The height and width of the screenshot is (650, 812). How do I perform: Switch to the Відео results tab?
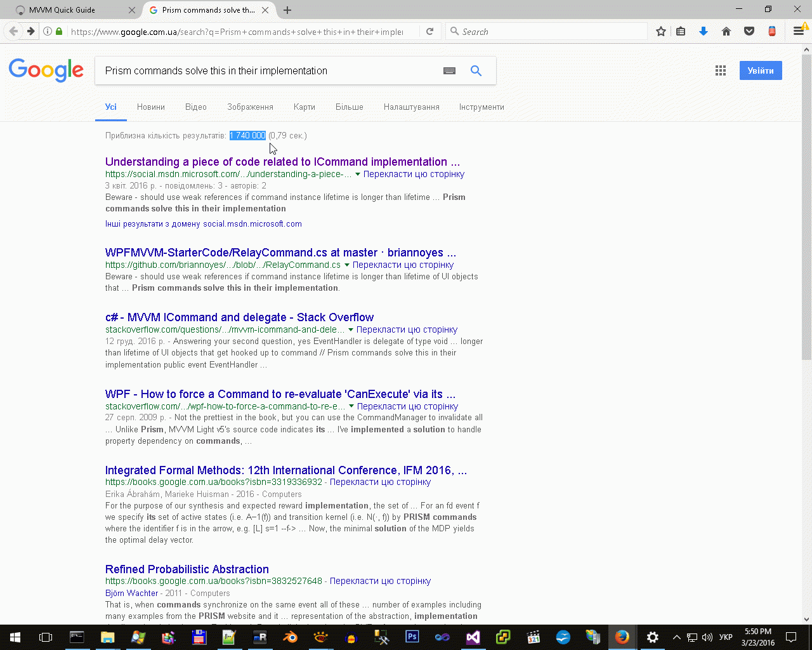pos(196,107)
